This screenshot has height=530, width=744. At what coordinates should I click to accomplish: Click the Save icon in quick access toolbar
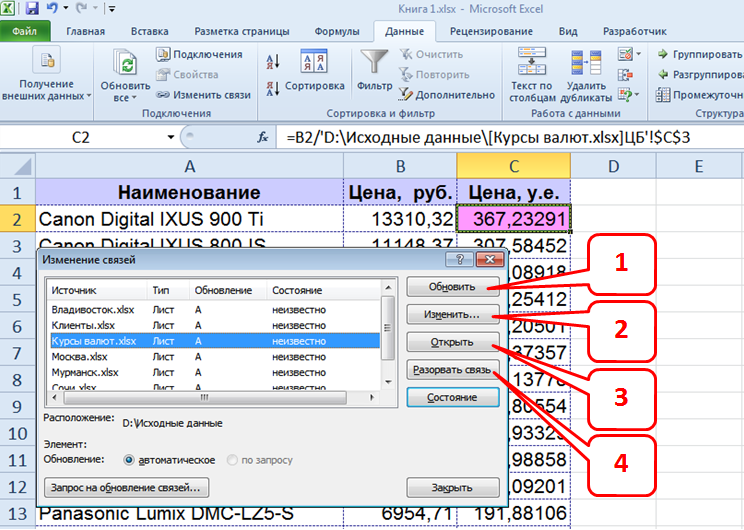[x=32, y=9]
